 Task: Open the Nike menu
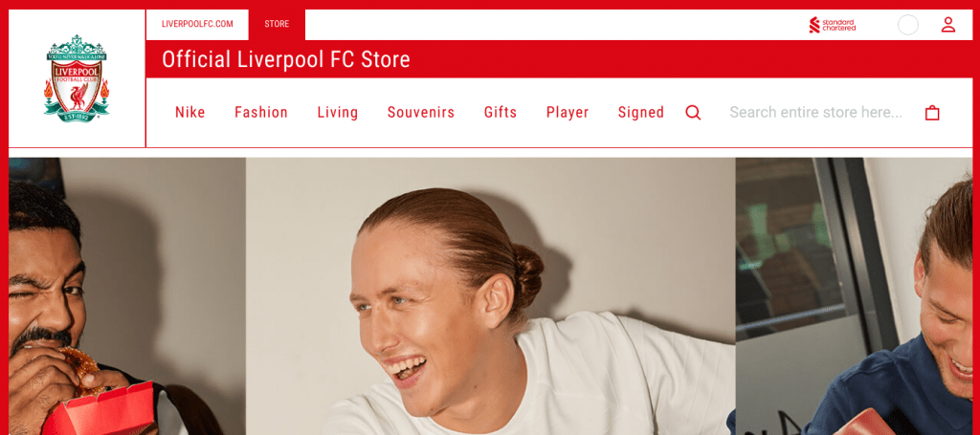[190, 113]
